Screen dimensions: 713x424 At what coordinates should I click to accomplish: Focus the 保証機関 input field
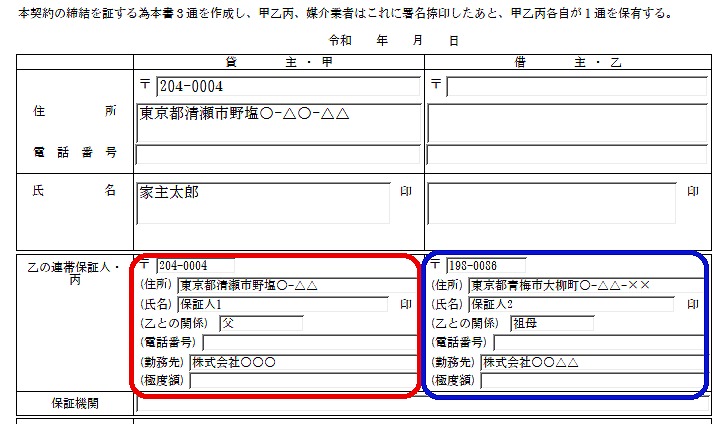coord(420,404)
